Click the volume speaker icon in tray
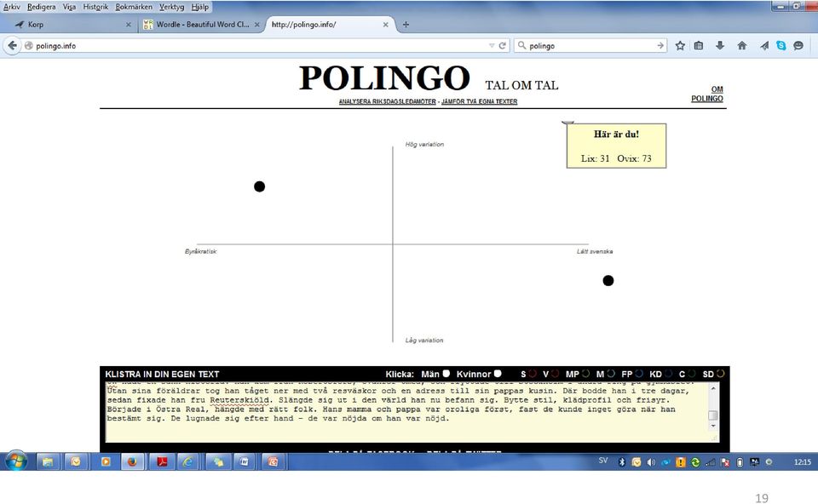 click(x=651, y=461)
